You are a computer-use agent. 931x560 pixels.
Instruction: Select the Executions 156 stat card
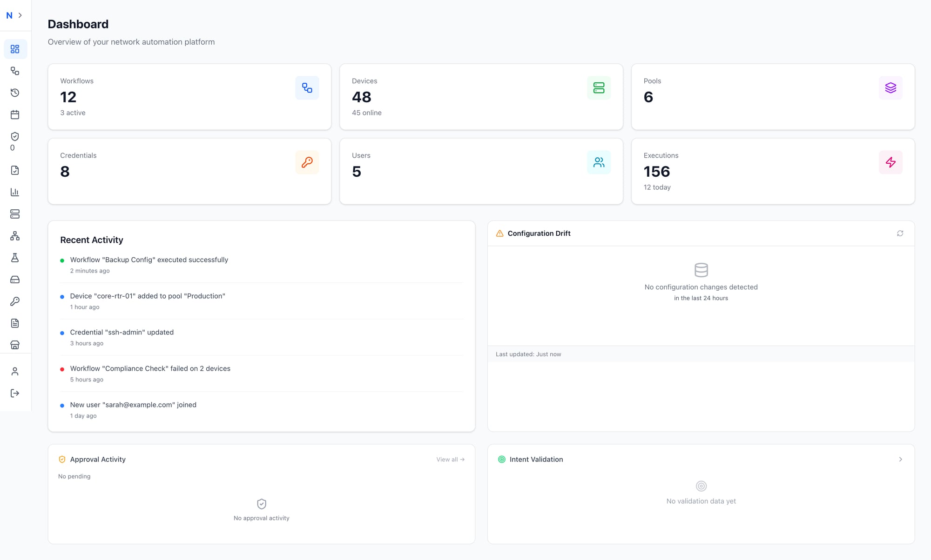coord(772,171)
